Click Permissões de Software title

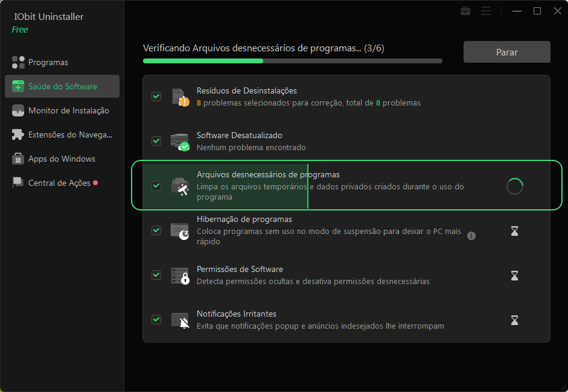coord(240,269)
